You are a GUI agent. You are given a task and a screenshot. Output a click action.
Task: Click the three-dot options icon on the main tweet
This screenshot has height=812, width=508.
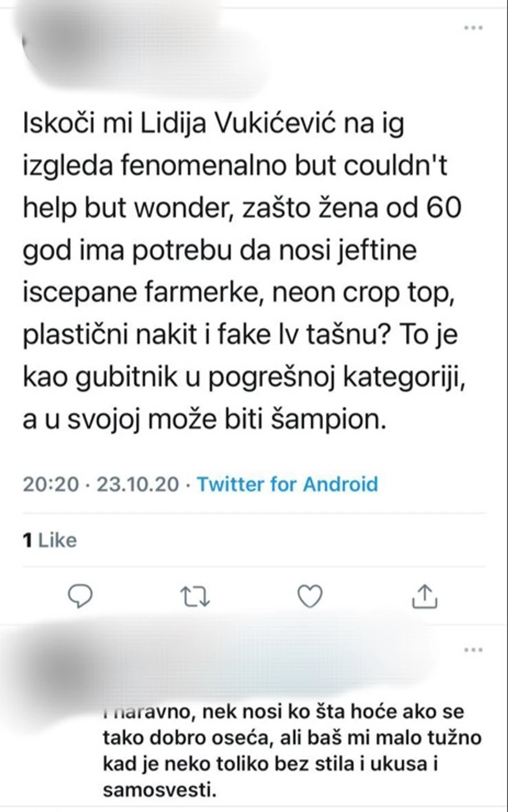[472, 27]
